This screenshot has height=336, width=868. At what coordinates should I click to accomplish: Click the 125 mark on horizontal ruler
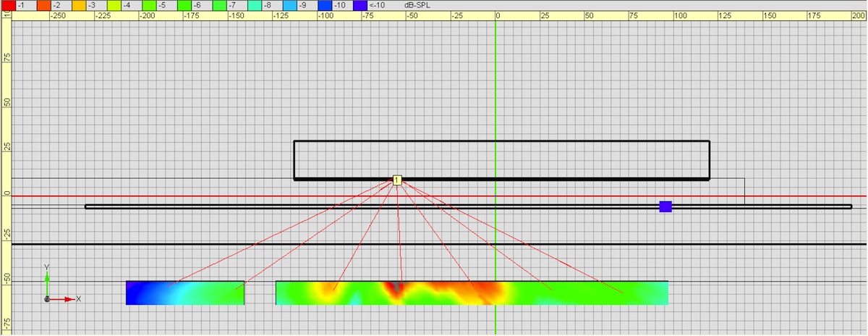(x=726, y=15)
